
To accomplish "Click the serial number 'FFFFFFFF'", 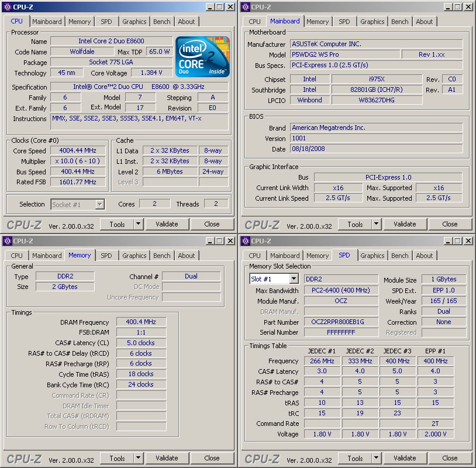I will (x=342, y=332).
